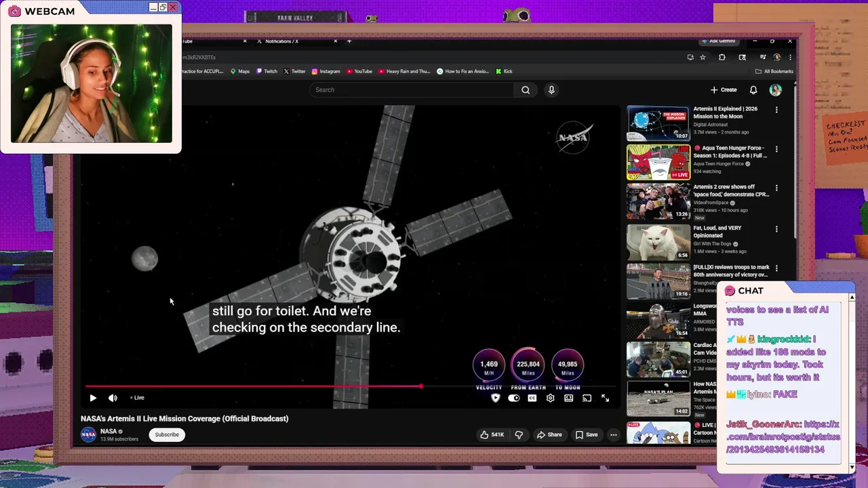868x488 pixels.
Task: Open the Instagram bookmark
Action: pyautogui.click(x=326, y=71)
